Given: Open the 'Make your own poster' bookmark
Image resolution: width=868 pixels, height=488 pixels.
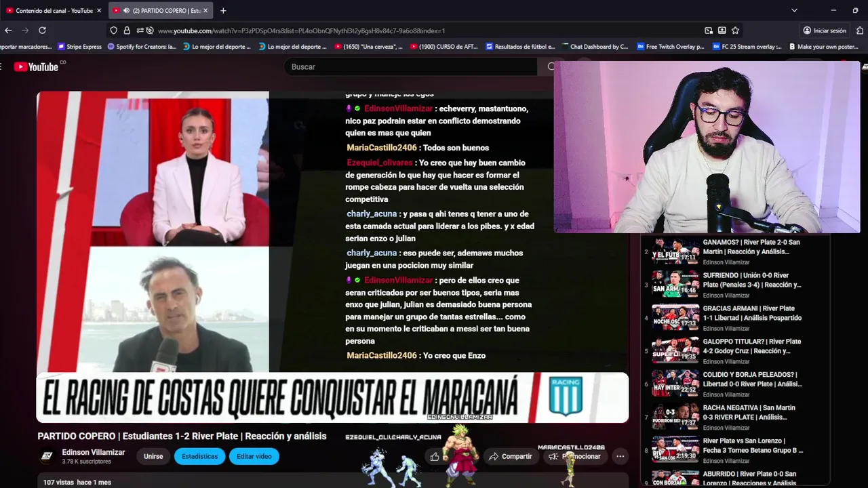Looking at the screenshot, I should [823, 47].
